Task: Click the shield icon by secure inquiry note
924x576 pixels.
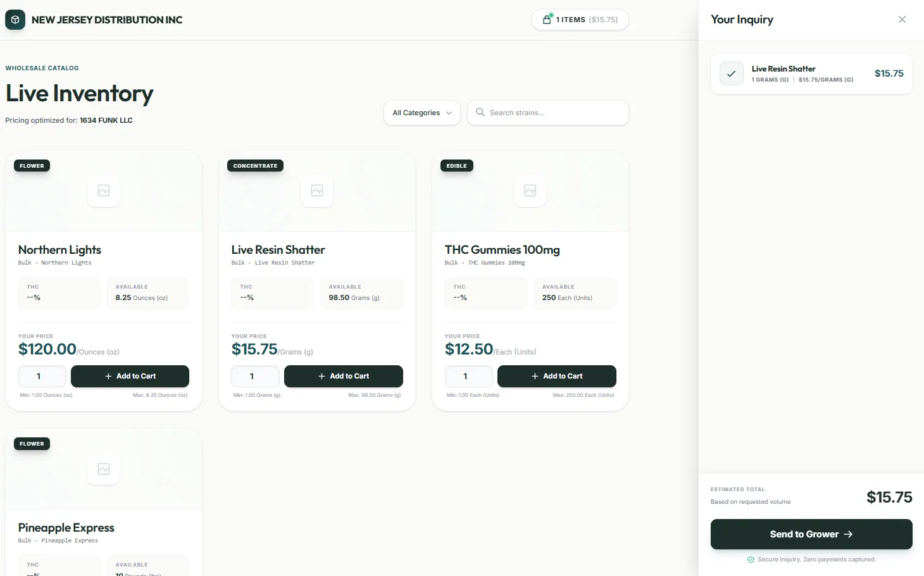Action: tap(751, 560)
